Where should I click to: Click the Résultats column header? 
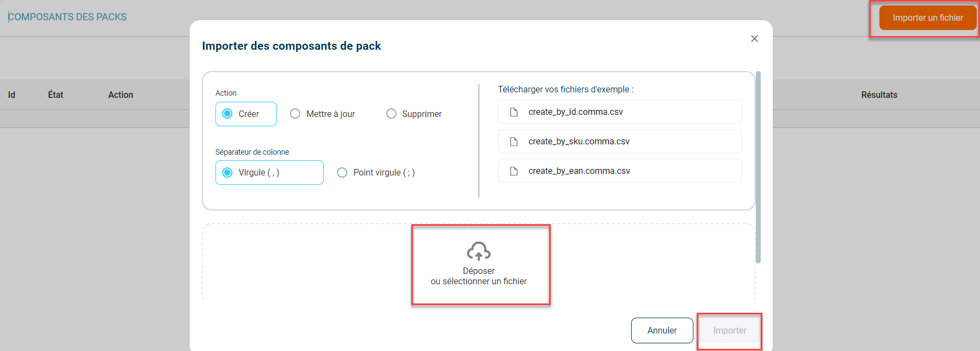tap(879, 95)
